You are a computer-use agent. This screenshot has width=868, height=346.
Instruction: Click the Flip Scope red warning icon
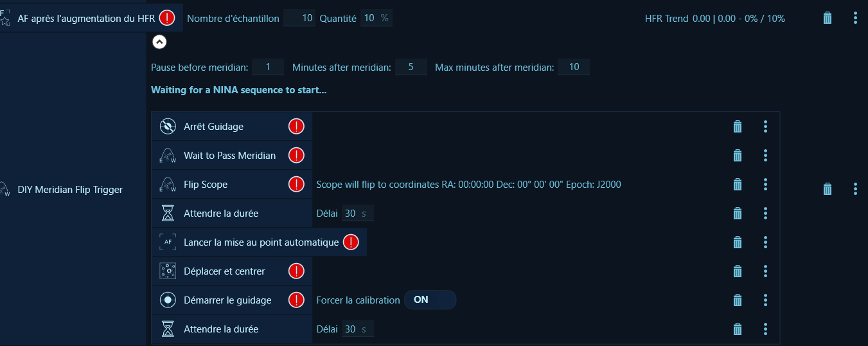point(296,185)
